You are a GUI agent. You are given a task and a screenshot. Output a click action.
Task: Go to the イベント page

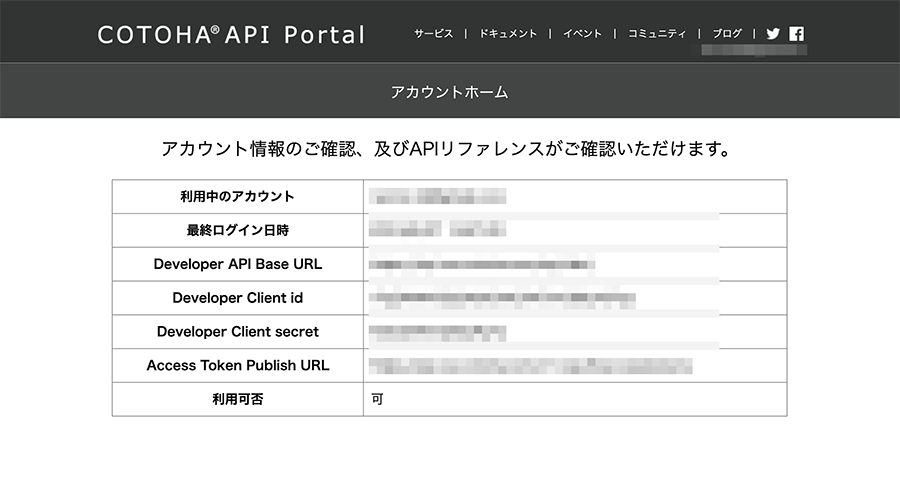click(582, 34)
